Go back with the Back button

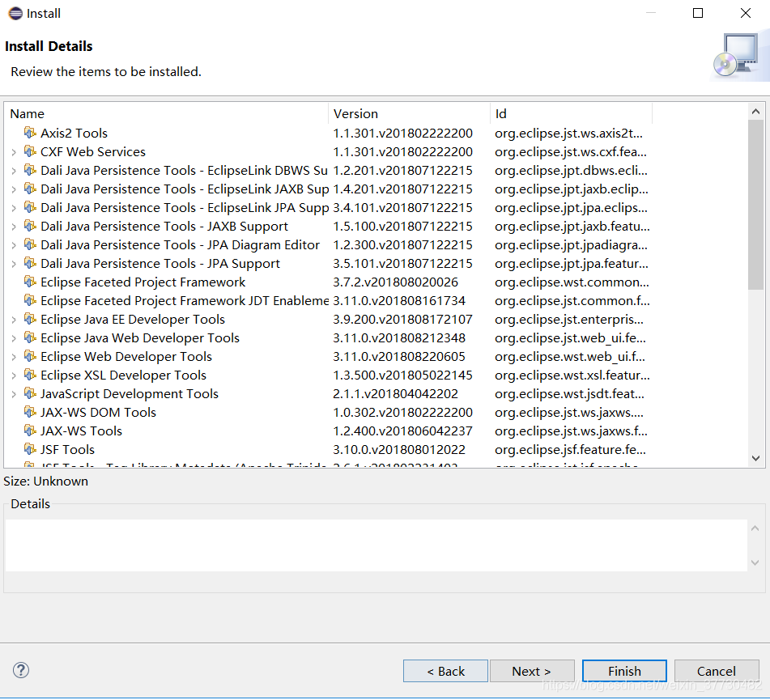coord(445,671)
